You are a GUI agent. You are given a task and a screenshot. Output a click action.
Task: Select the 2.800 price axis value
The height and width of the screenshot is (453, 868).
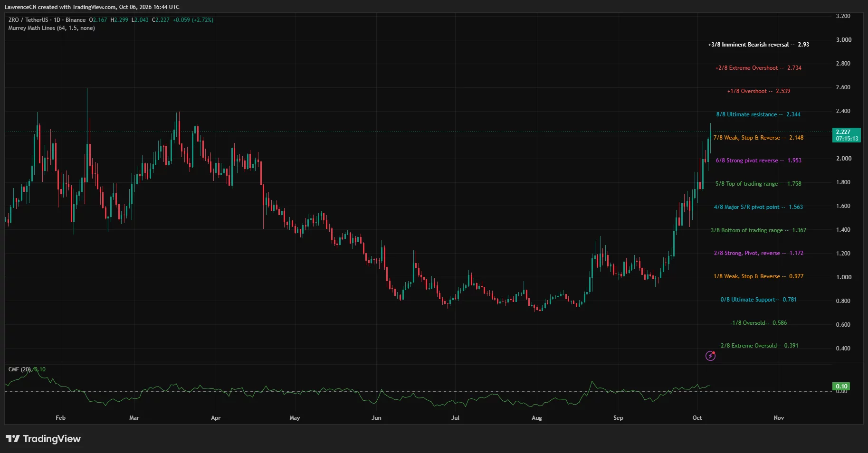coord(843,64)
